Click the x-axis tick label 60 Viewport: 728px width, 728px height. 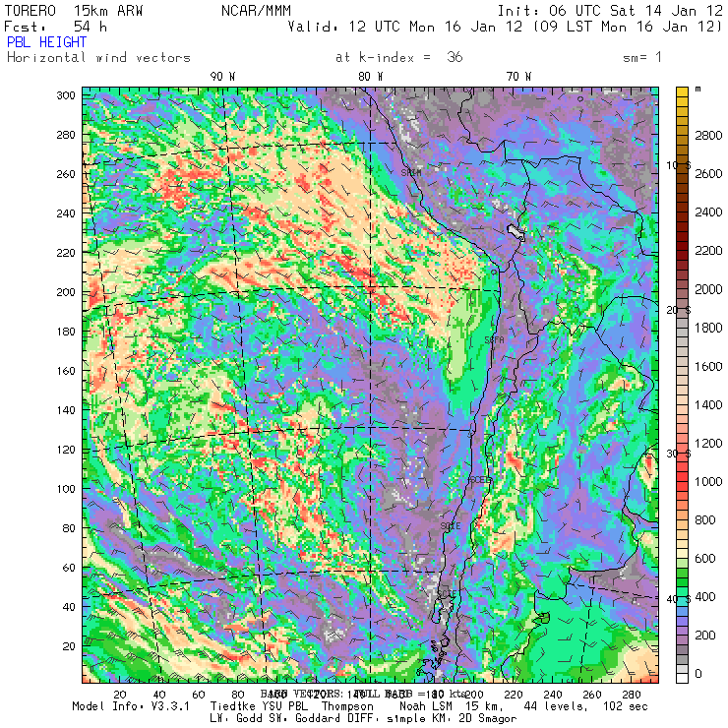pos(199,695)
